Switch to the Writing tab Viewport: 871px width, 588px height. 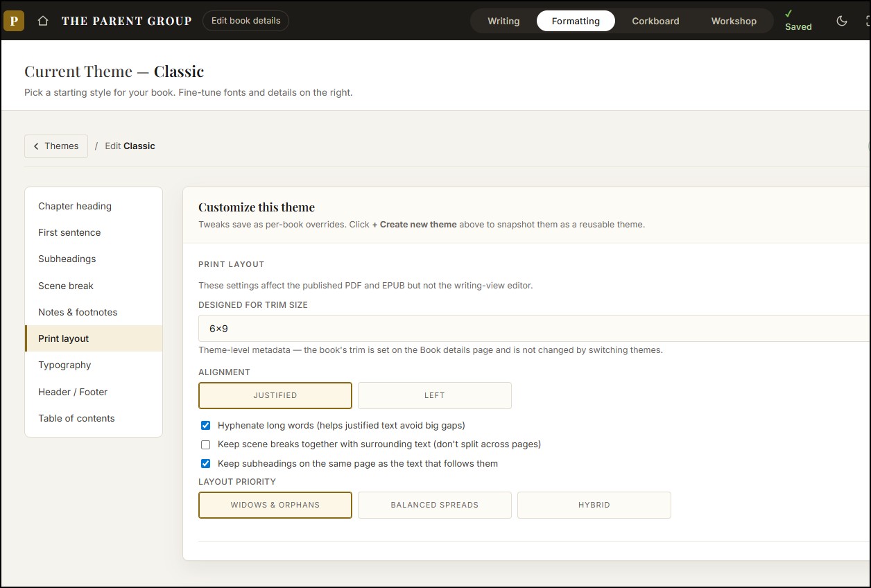[503, 21]
